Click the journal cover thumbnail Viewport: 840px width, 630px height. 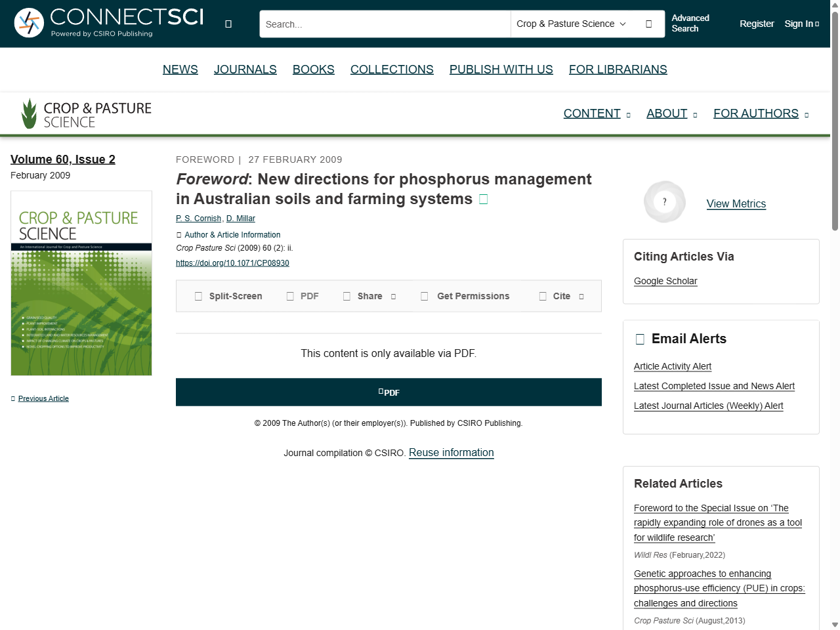(81, 283)
